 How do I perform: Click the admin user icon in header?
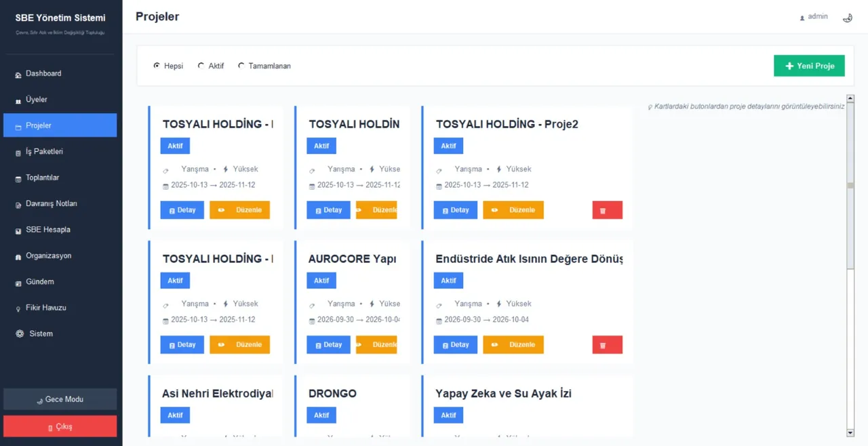(802, 18)
